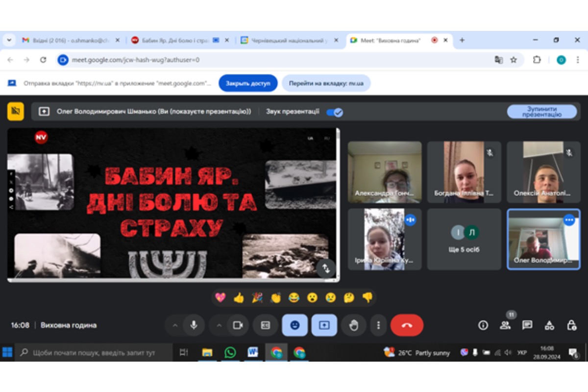588x392 pixels.
Task: Open File Explorer from the taskbar
Action: pyautogui.click(x=207, y=352)
